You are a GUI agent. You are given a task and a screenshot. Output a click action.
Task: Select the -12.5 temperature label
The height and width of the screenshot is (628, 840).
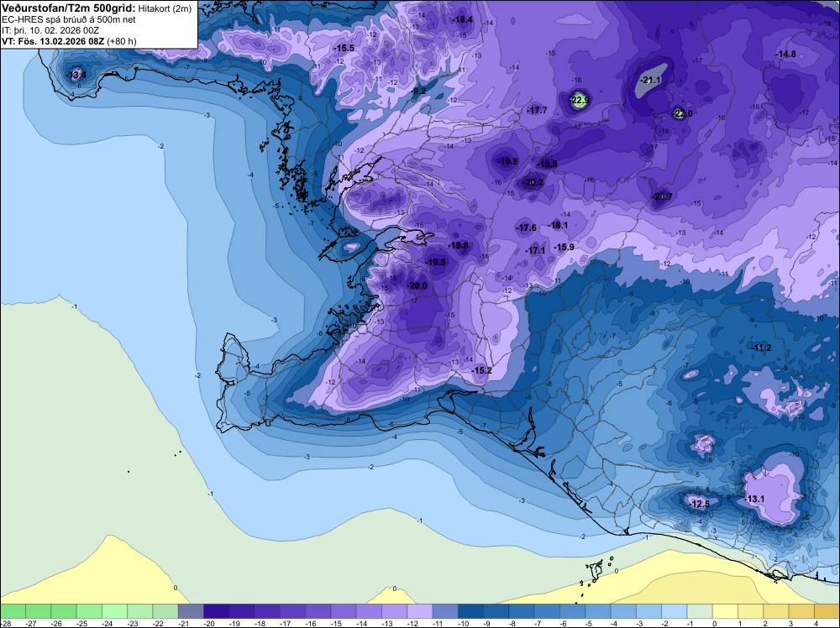[699, 505]
